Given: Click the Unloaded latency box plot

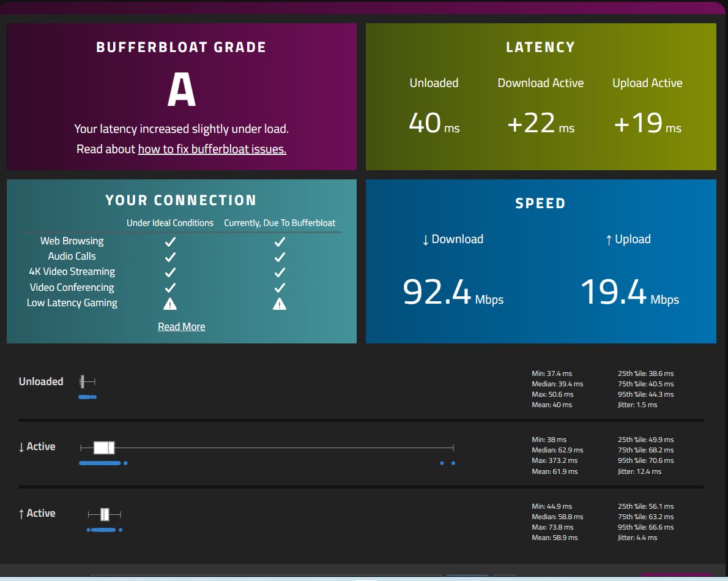Looking at the screenshot, I should pyautogui.click(x=87, y=381).
